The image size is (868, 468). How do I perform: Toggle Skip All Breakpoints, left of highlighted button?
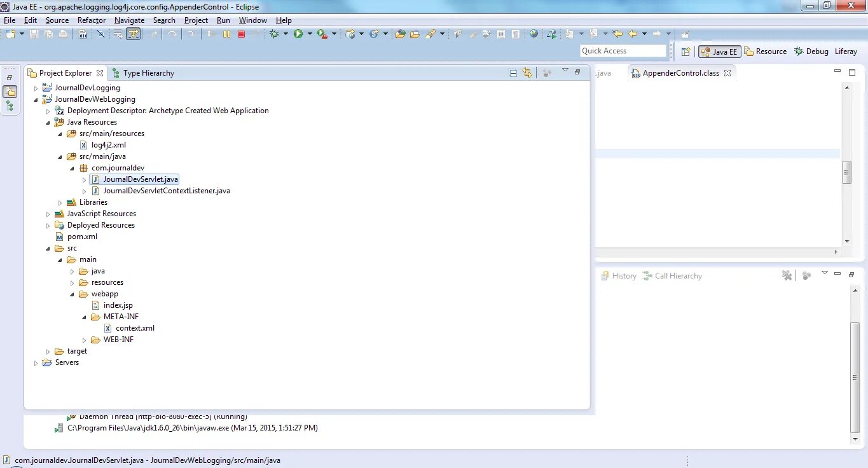[x=100, y=34]
